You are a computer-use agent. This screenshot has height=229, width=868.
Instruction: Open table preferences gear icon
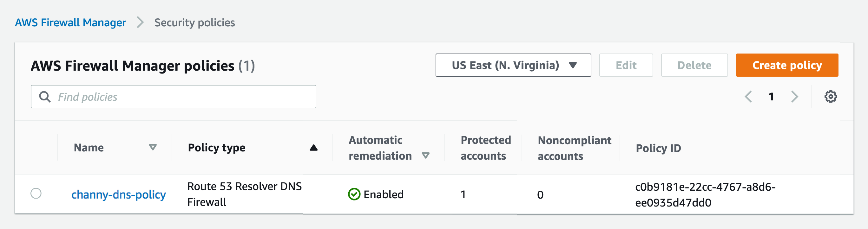pyautogui.click(x=830, y=97)
